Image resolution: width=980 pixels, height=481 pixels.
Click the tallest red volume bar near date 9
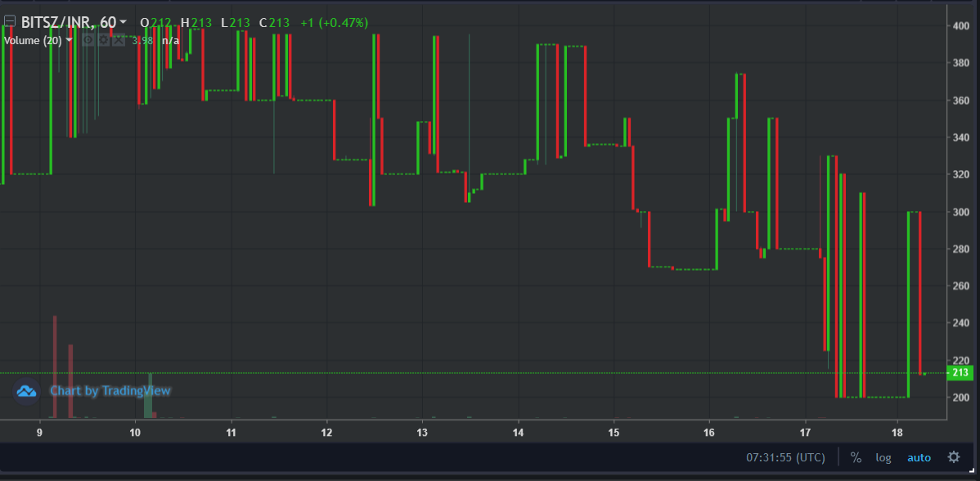(x=55, y=366)
